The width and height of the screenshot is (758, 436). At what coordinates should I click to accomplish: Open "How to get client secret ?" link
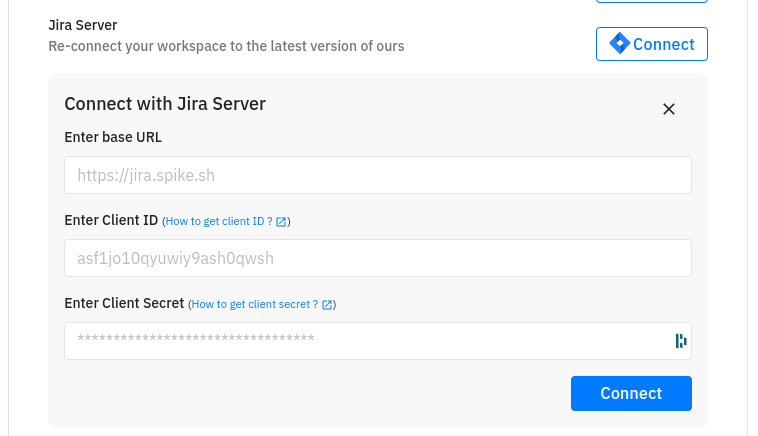click(255, 304)
